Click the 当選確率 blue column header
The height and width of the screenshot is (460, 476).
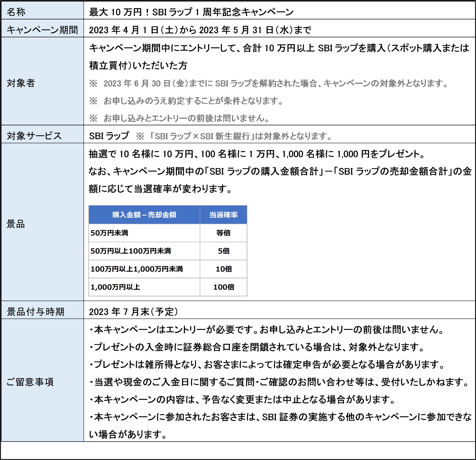tap(223, 215)
